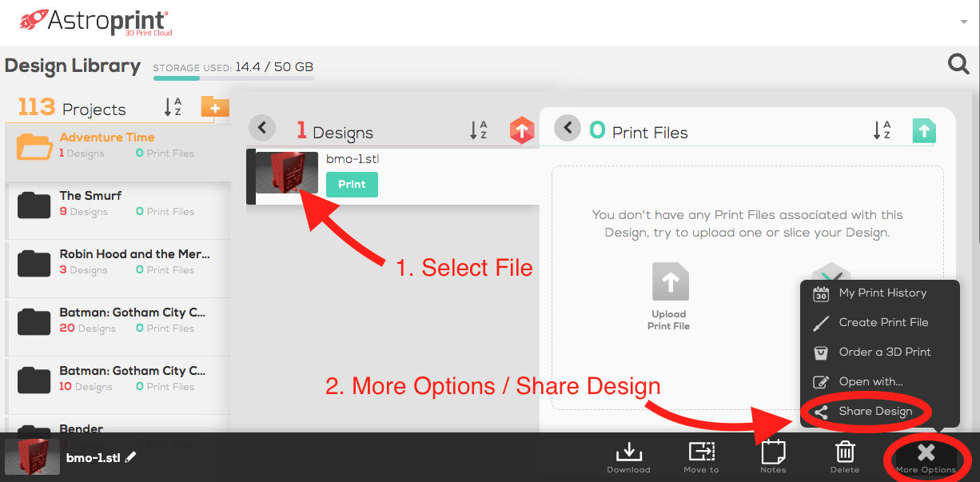Sort Print Files list A to Z
The height and width of the screenshot is (482, 980).
(x=882, y=130)
